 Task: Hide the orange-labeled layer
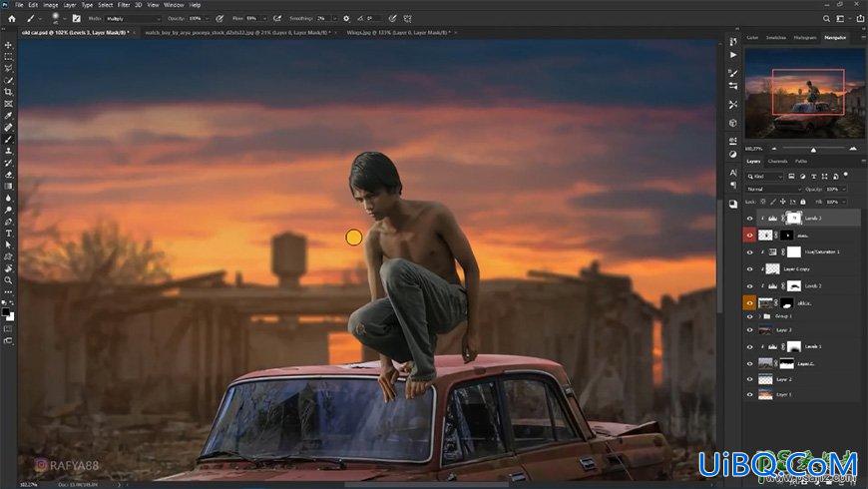point(749,303)
